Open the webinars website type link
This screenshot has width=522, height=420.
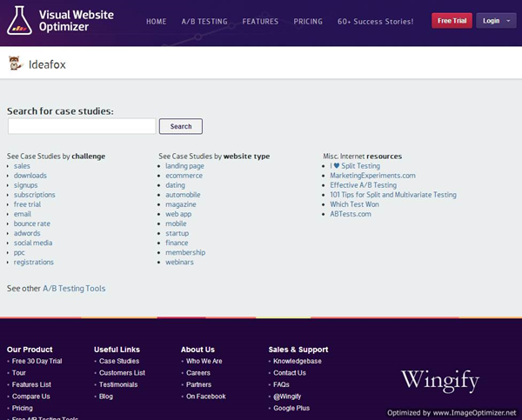[x=179, y=263]
